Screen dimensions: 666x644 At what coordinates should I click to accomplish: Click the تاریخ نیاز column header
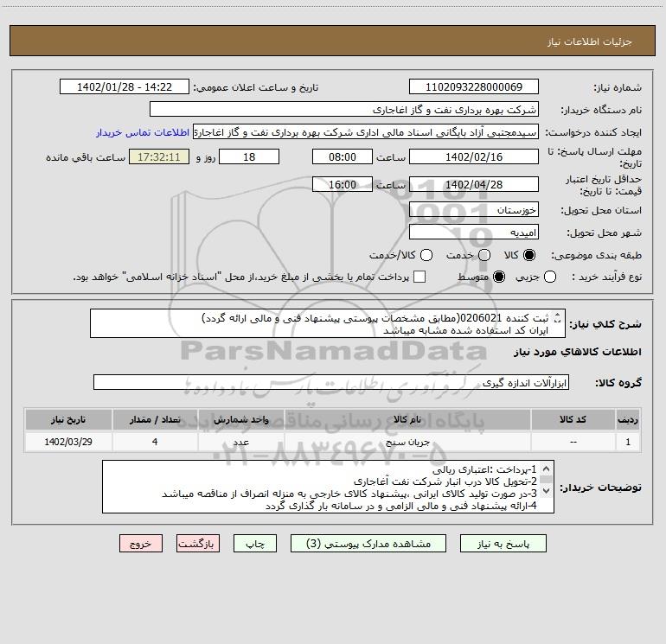coord(68,419)
